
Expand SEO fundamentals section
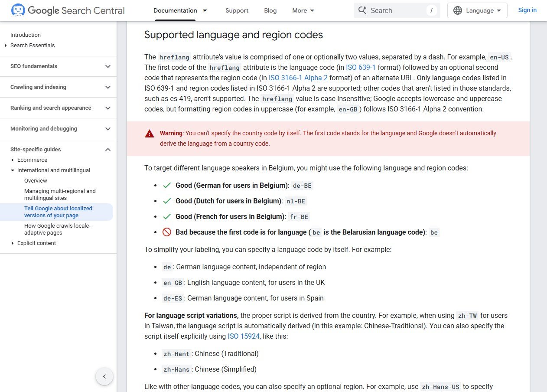click(108, 66)
